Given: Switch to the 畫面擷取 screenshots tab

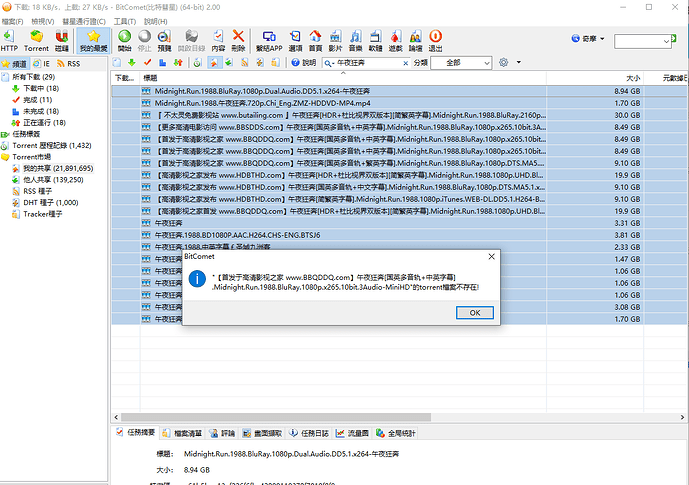Looking at the screenshot, I should tap(262, 433).
